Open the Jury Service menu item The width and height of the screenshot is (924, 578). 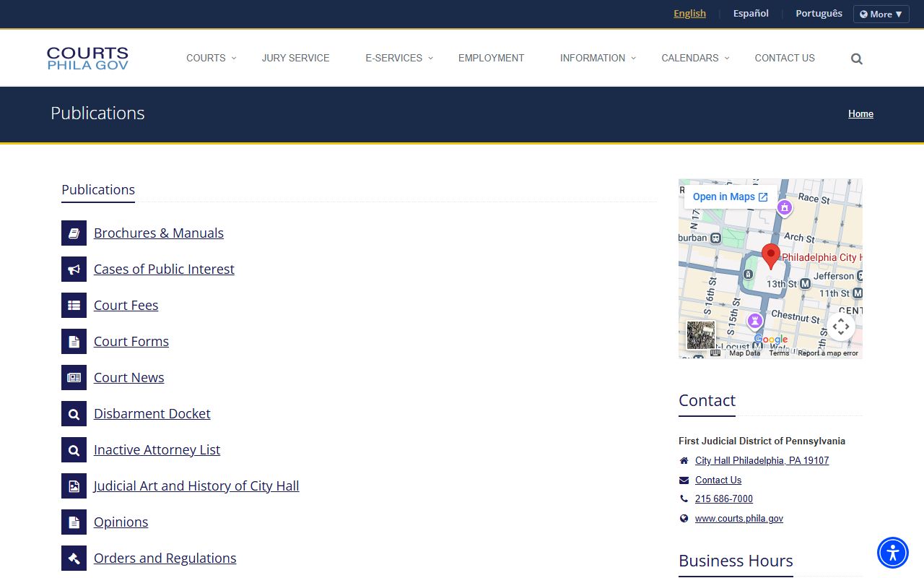(296, 58)
